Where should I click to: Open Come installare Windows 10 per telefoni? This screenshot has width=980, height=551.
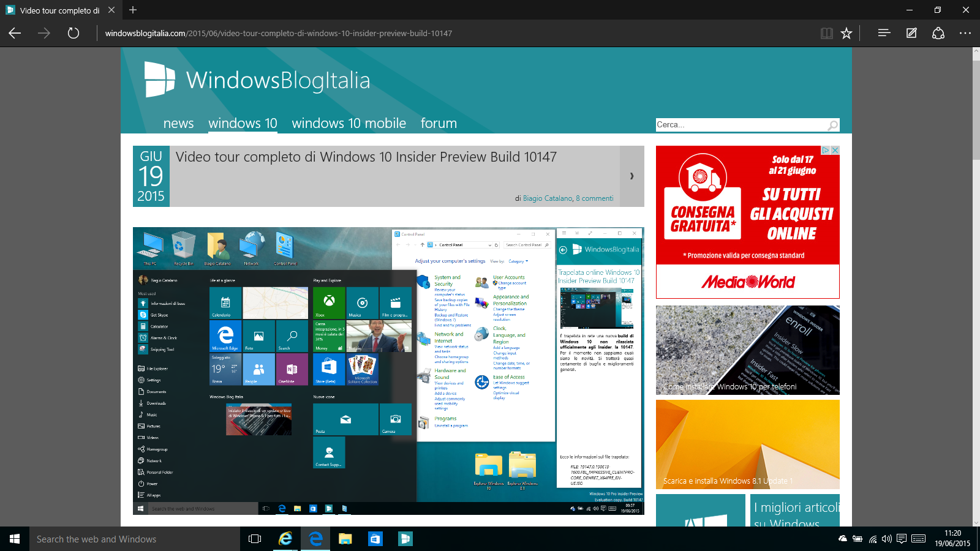point(748,350)
